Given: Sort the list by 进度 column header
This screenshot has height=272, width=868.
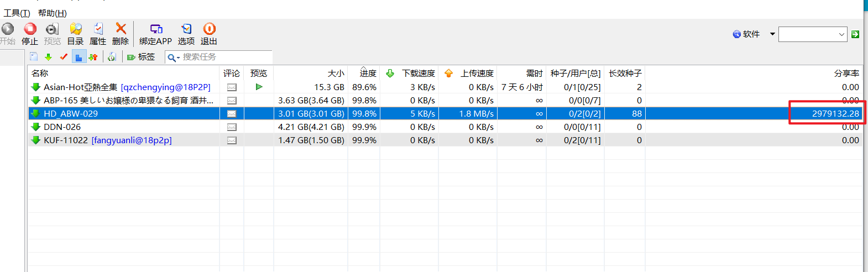Looking at the screenshot, I should point(368,74).
